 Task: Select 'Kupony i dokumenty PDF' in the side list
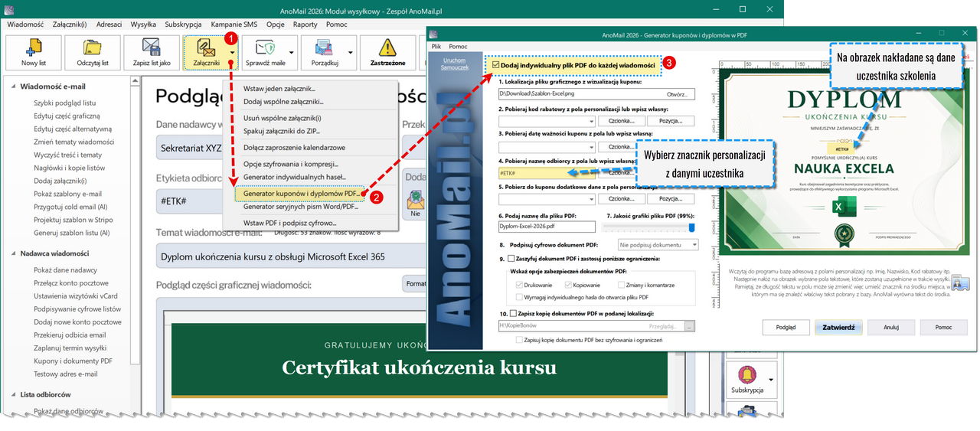[x=73, y=361]
